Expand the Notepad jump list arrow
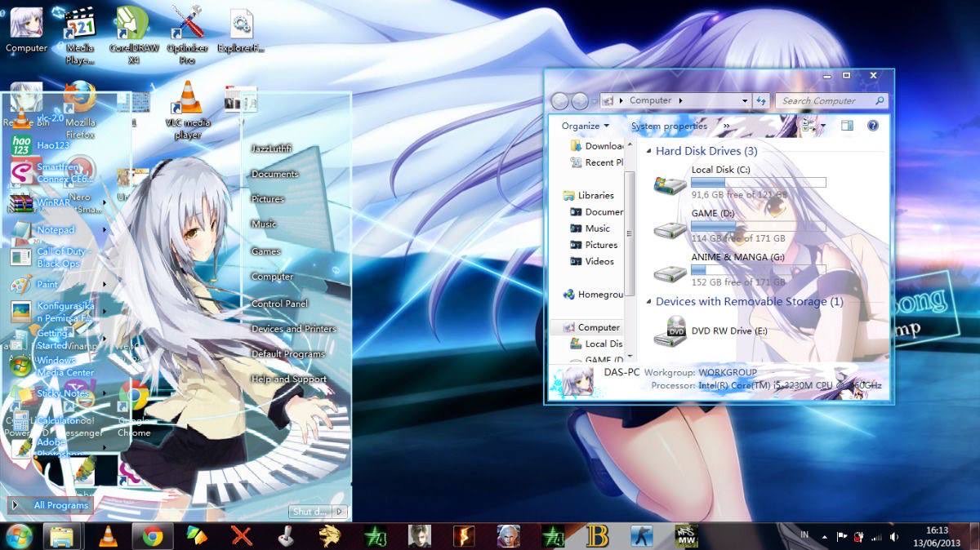 point(105,230)
